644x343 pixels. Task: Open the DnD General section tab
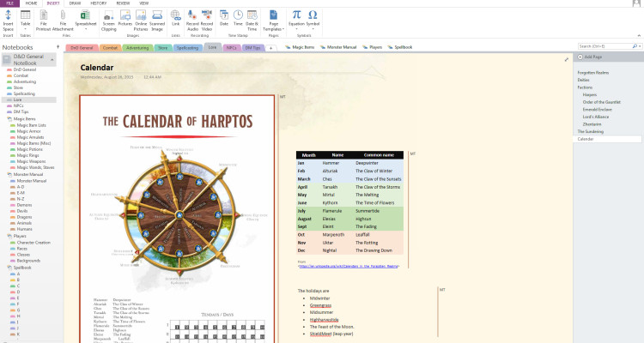click(82, 48)
